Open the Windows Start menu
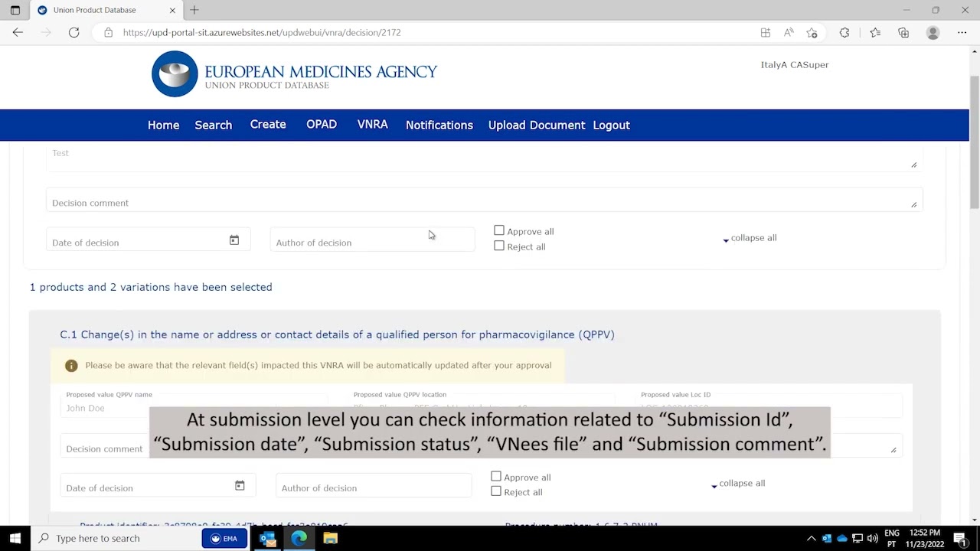Viewport: 980px width, 551px height. coord(15,538)
